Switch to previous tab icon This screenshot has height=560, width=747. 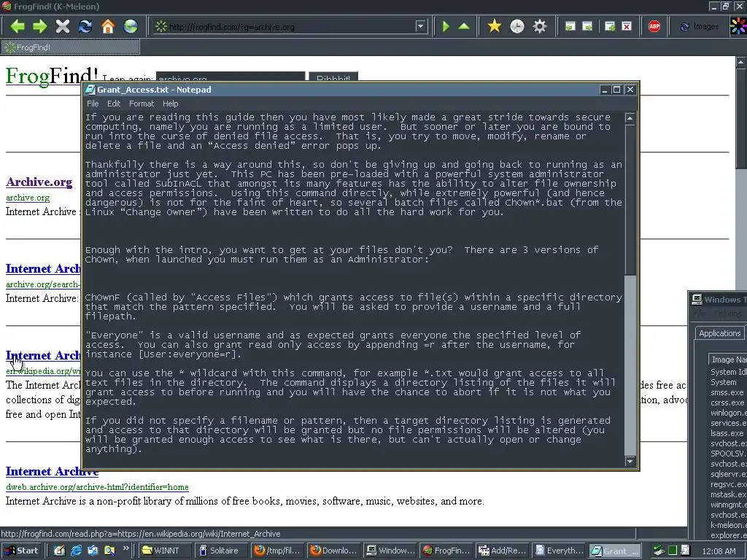click(x=570, y=27)
